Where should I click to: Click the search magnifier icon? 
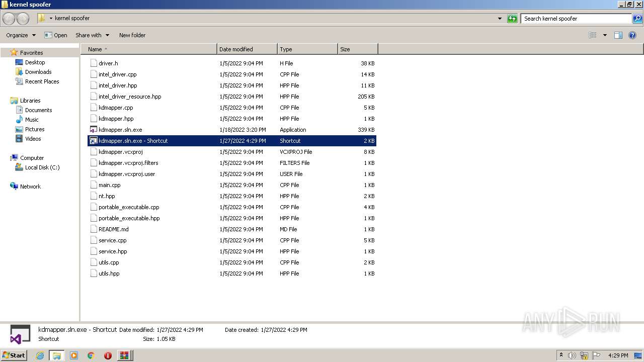(637, 19)
